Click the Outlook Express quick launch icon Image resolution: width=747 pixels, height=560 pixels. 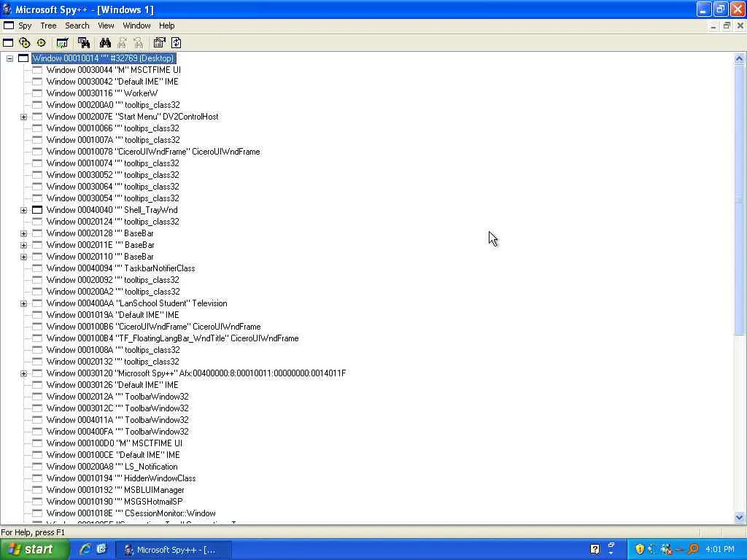tap(101, 549)
